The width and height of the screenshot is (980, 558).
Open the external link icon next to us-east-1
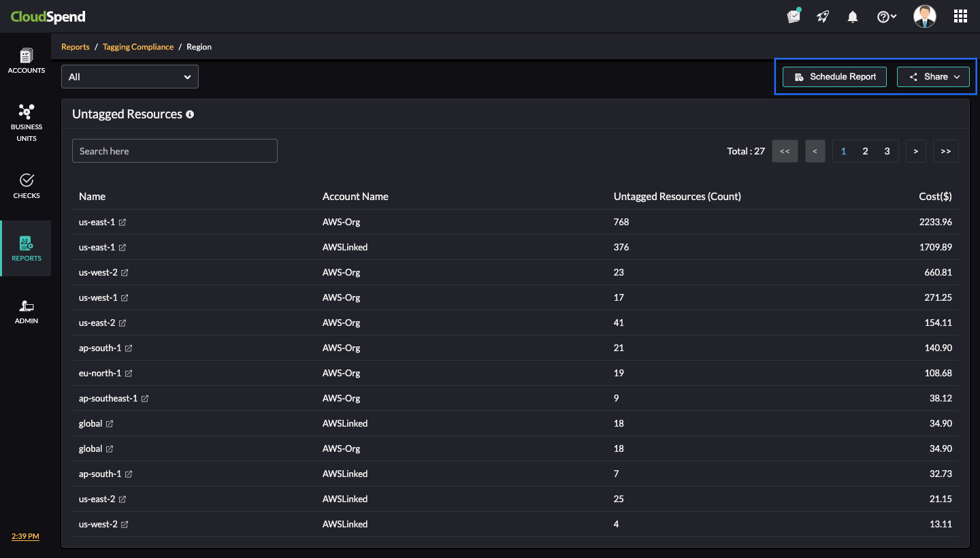(124, 222)
